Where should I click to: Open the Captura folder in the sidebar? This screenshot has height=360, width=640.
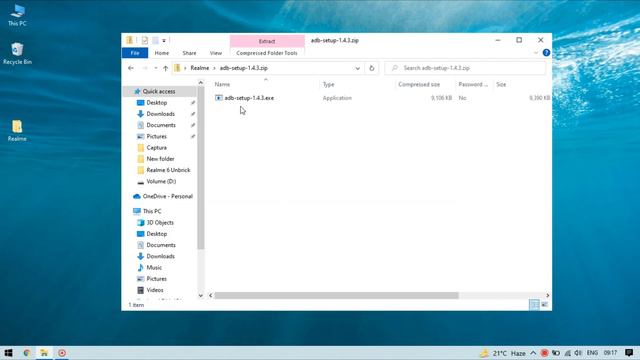coord(157,148)
